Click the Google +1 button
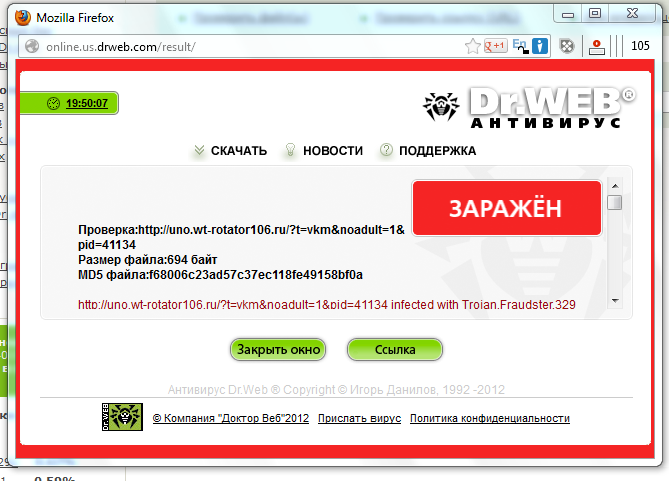 coord(495,46)
